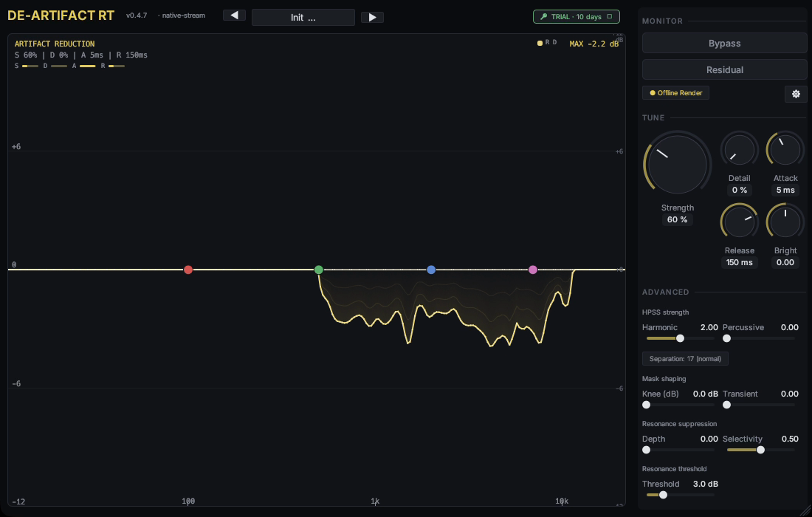Click the resonance Threshold slider handle
Screen dimensions: 812x517
[x=663, y=495]
